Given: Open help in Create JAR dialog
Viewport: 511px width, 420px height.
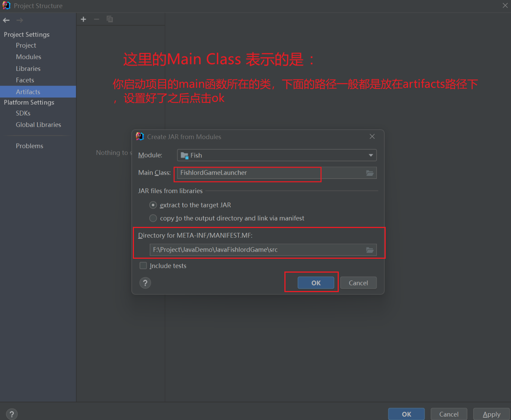Looking at the screenshot, I should click(x=145, y=283).
